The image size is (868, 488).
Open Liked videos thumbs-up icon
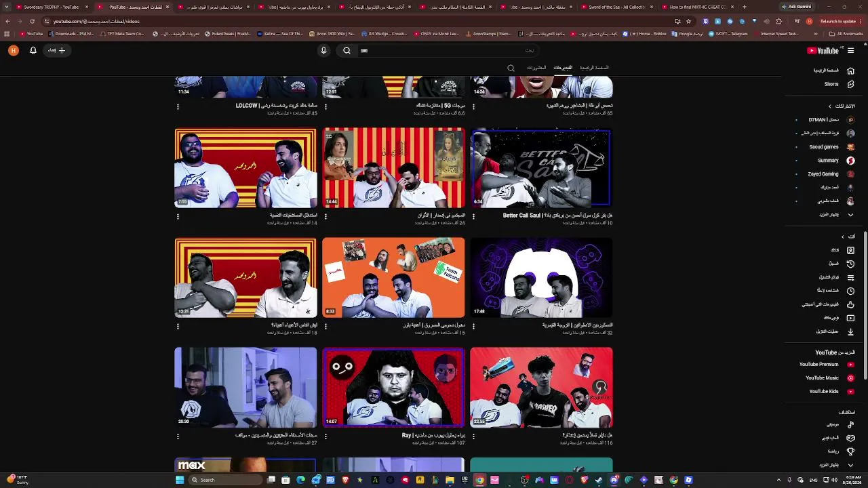click(850, 304)
